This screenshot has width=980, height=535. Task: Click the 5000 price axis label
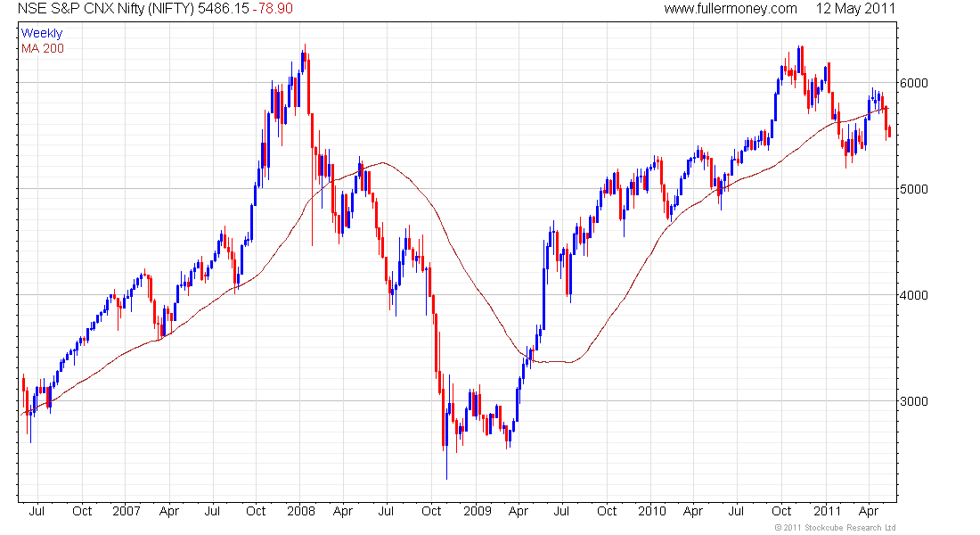[x=914, y=189]
